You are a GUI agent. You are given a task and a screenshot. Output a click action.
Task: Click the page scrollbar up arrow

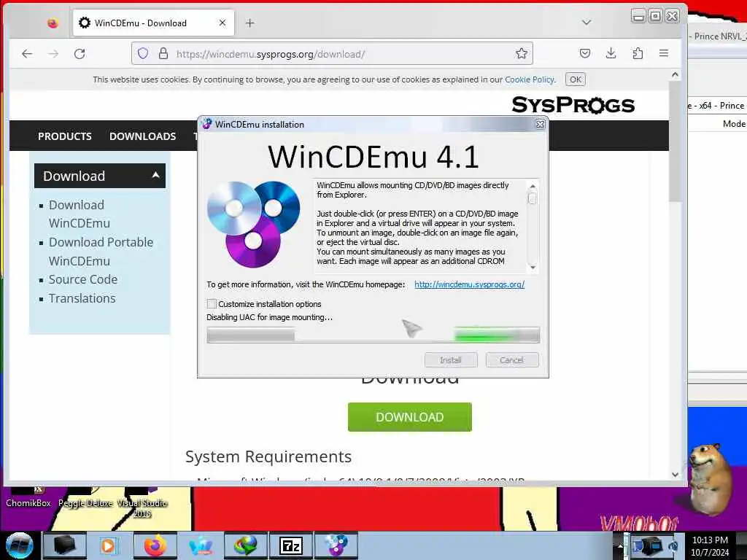coord(675,75)
